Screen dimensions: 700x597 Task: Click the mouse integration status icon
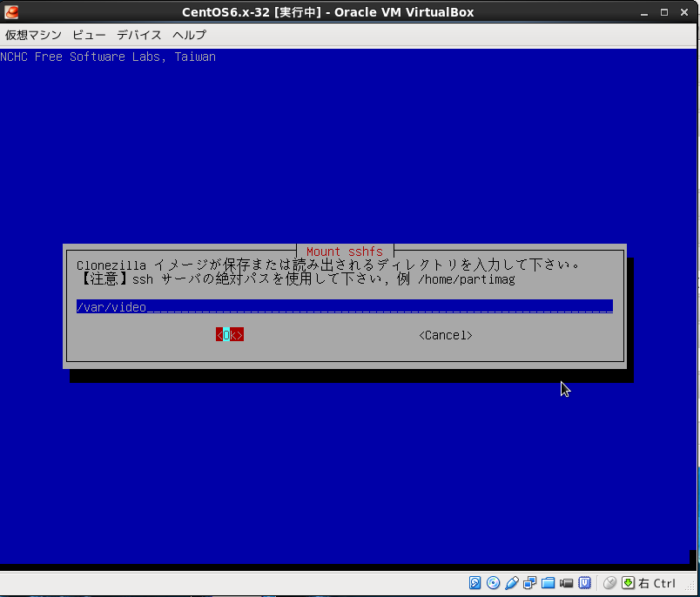pyautogui.click(x=609, y=583)
